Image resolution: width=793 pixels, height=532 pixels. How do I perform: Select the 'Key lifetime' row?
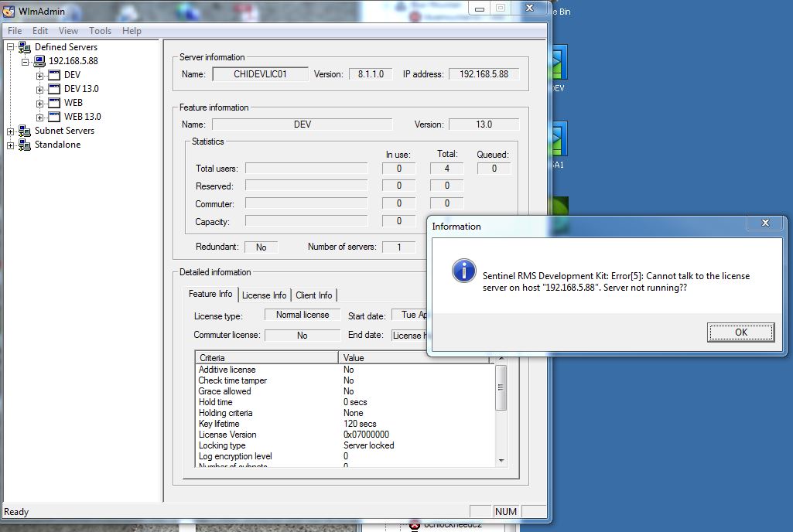345,424
